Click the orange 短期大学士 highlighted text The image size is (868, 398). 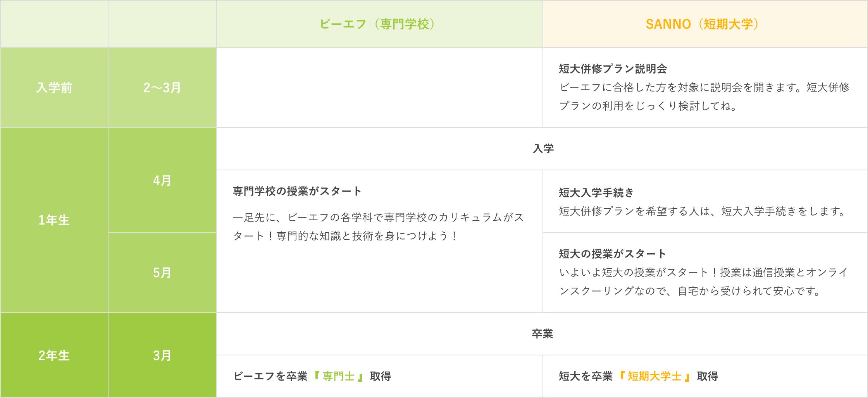click(x=654, y=376)
